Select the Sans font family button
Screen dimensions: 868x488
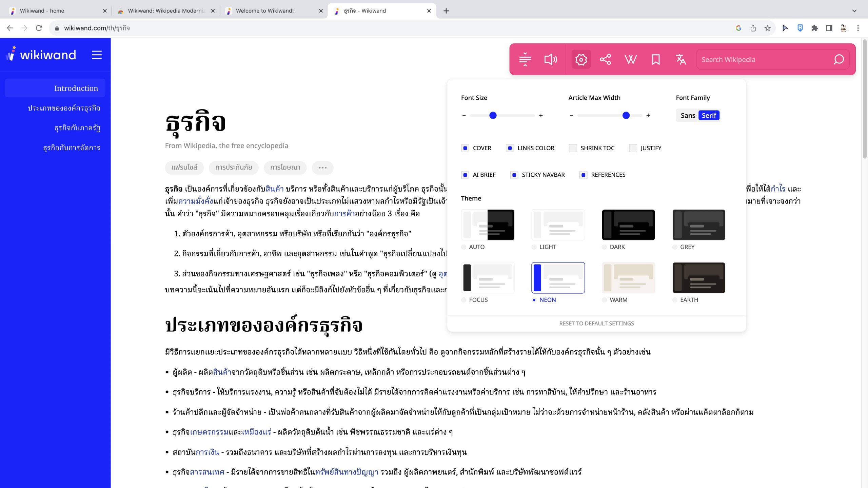click(x=688, y=115)
